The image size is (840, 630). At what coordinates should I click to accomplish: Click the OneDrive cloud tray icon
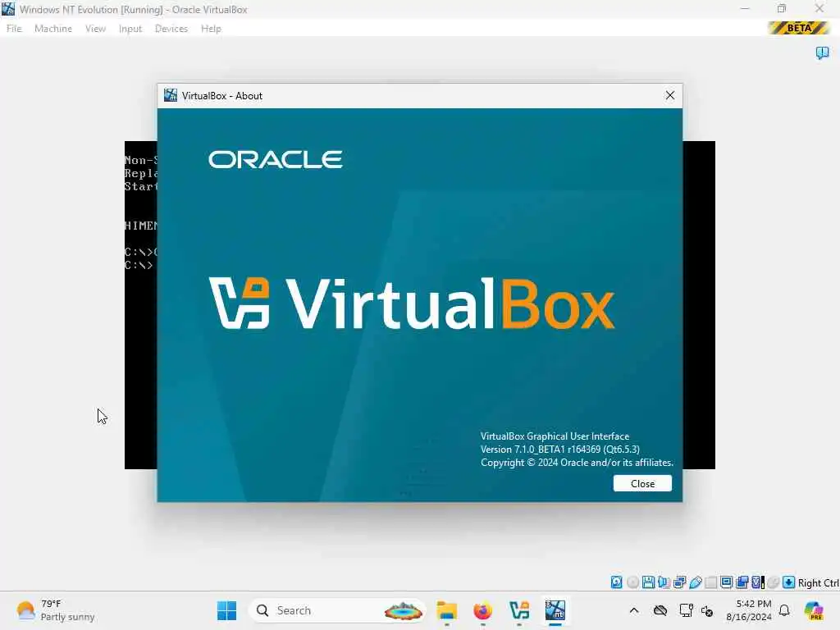click(660, 610)
